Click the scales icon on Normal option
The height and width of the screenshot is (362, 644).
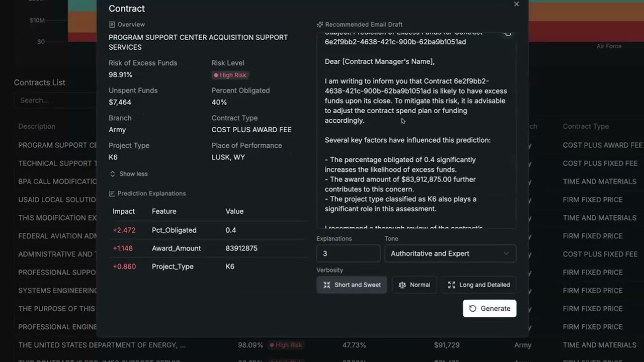click(402, 285)
